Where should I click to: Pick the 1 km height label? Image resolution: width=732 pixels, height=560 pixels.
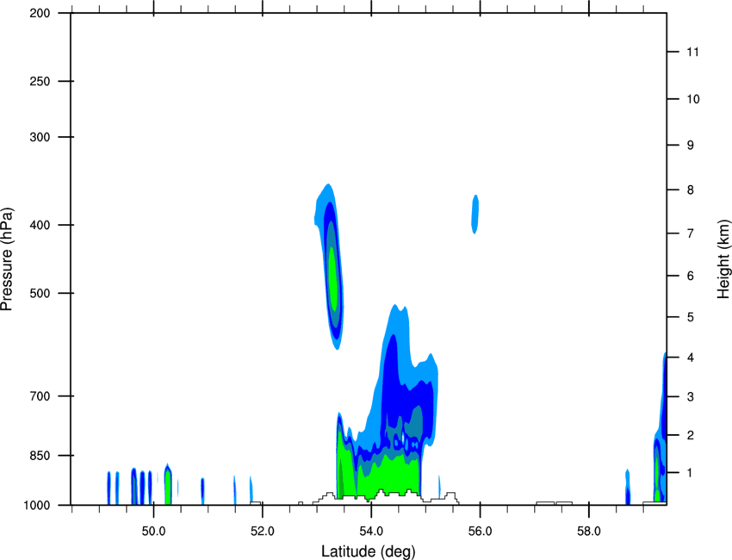(x=691, y=473)
